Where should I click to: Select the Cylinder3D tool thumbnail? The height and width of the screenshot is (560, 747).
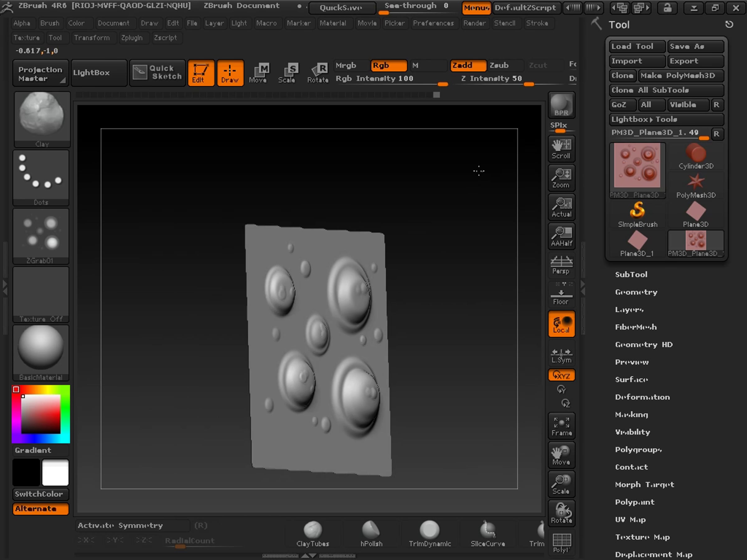click(696, 156)
